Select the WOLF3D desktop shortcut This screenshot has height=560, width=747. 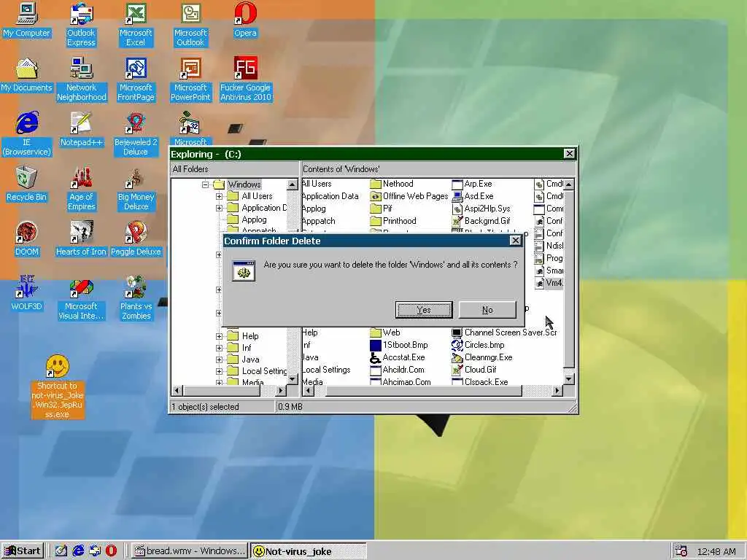coord(26,293)
